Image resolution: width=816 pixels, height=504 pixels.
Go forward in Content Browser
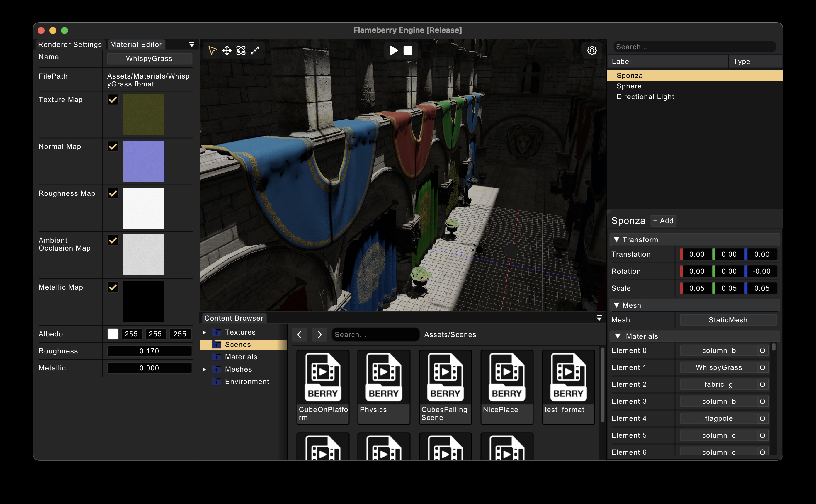319,334
